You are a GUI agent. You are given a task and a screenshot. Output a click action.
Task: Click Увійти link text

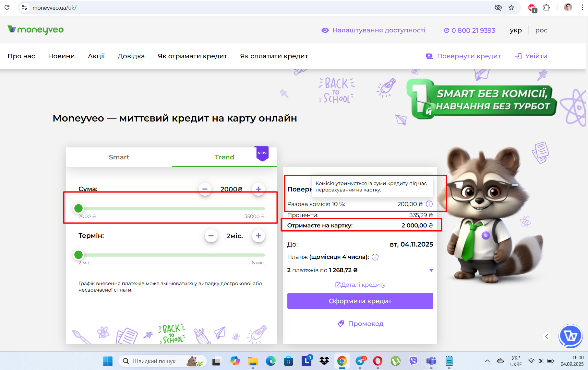[536, 56]
